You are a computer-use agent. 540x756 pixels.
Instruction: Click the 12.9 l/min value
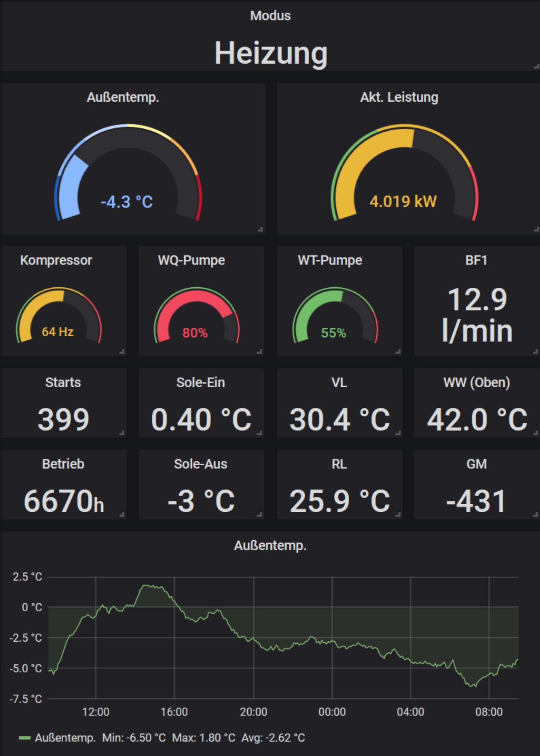click(x=477, y=315)
